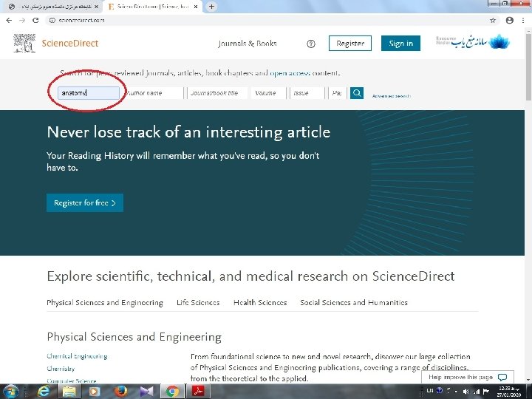Click the Sign in button
This screenshot has height=399, width=532.
[x=400, y=44]
